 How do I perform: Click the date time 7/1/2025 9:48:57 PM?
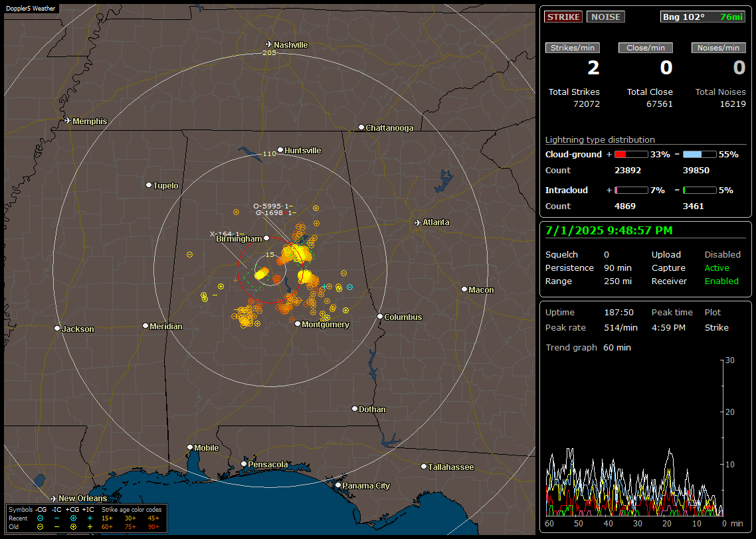pos(609,230)
